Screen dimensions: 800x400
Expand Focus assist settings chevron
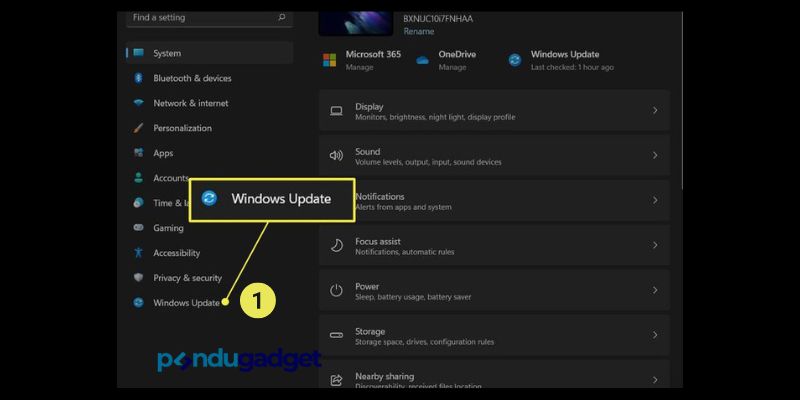pos(655,245)
